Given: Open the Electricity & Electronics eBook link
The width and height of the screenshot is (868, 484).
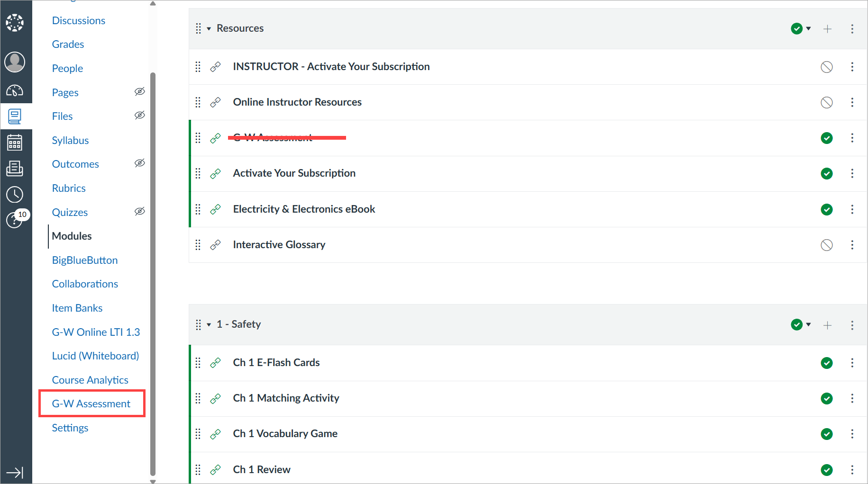Looking at the screenshot, I should 304,209.
